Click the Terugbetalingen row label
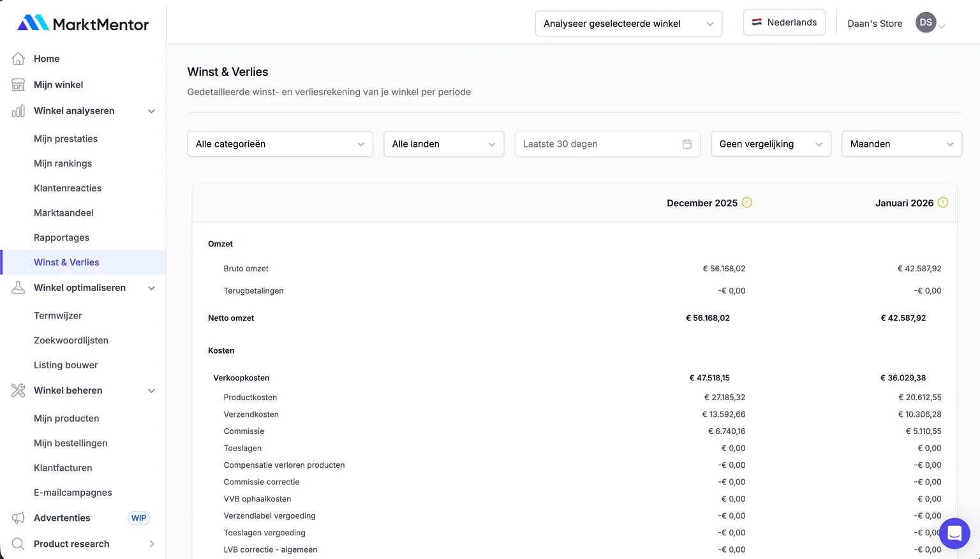This screenshot has height=559, width=980. [x=253, y=291]
